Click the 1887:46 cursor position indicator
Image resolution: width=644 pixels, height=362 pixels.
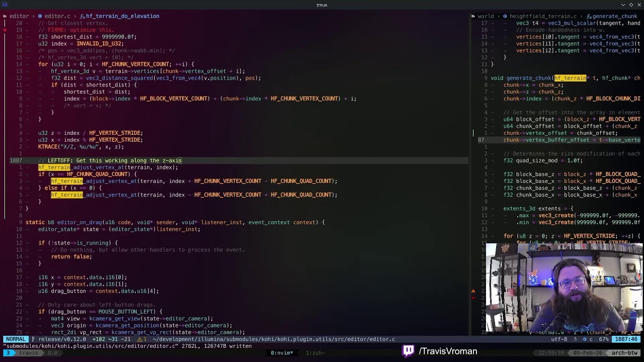[x=626, y=339]
